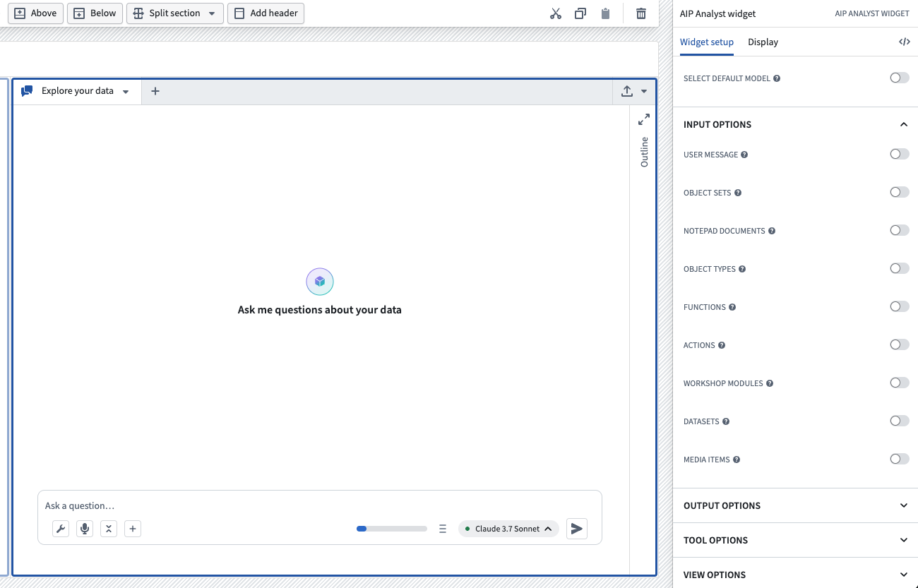Viewport: 918px width, 588px height.
Task: Click the send message arrow icon
Action: (x=576, y=528)
